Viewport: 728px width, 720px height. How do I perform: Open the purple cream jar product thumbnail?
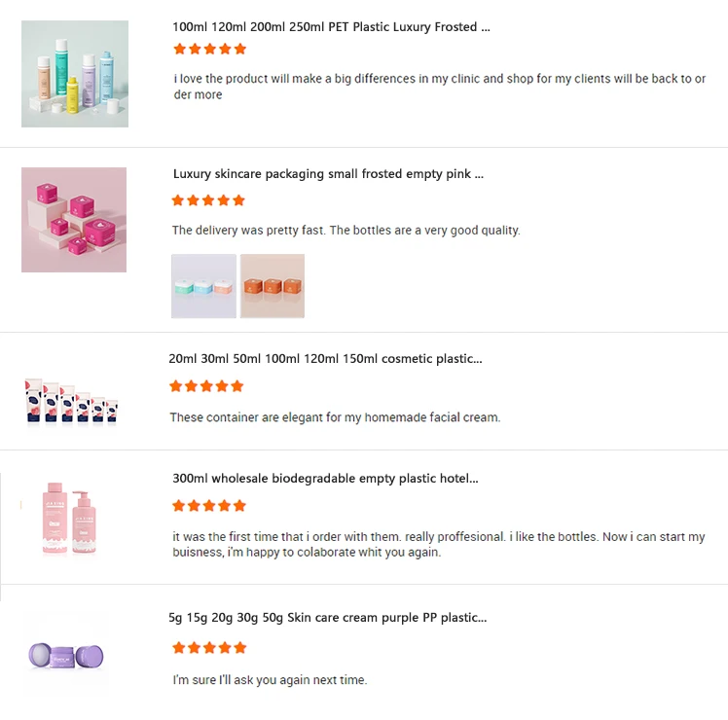click(x=65, y=654)
